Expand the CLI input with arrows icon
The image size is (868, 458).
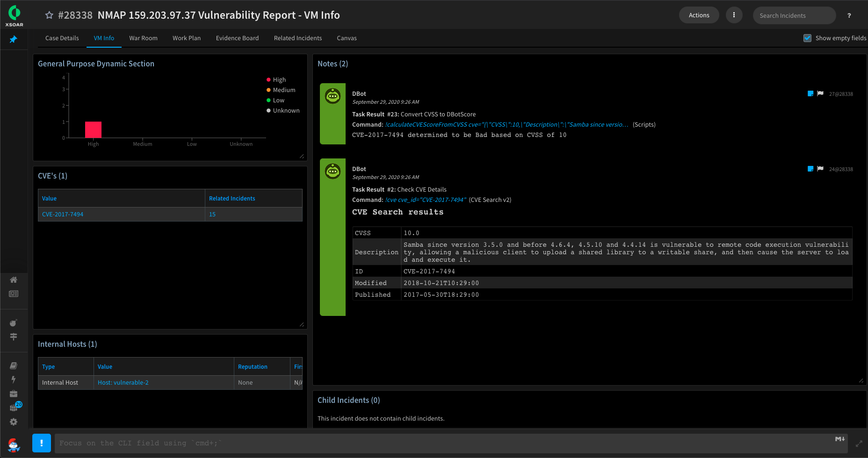tap(859, 444)
